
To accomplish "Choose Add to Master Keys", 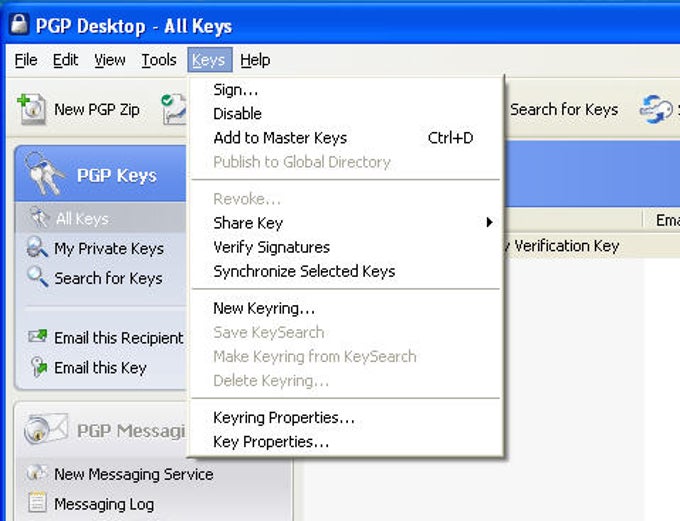I will click(346, 138).
